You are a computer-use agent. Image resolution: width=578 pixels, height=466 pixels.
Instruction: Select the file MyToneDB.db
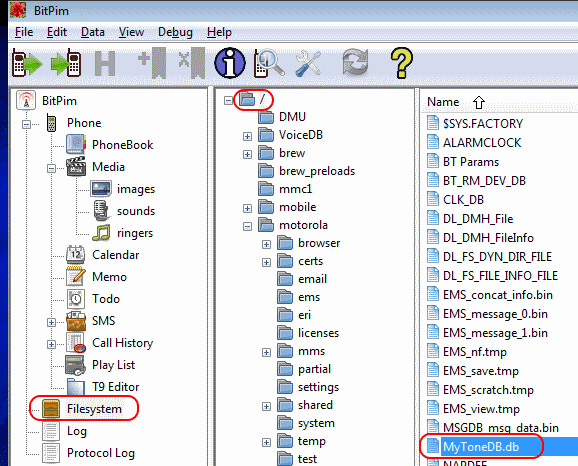pos(481,446)
